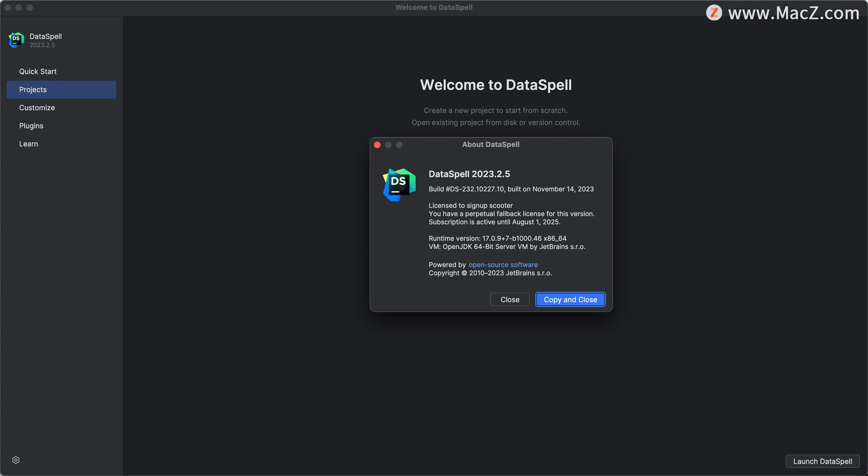Click the DataSpell logo in sidebar header

point(16,40)
